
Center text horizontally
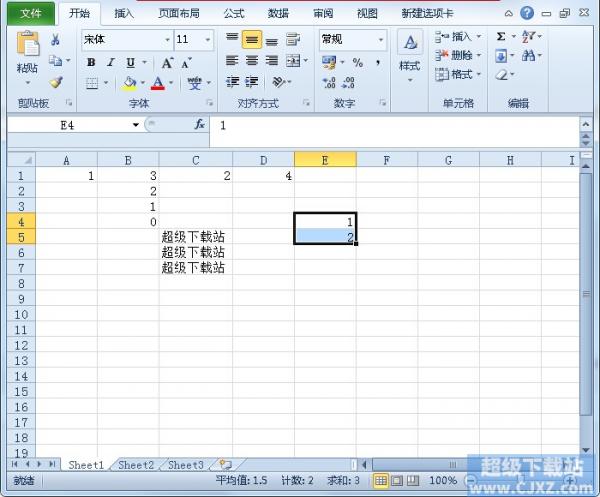[x=252, y=60]
